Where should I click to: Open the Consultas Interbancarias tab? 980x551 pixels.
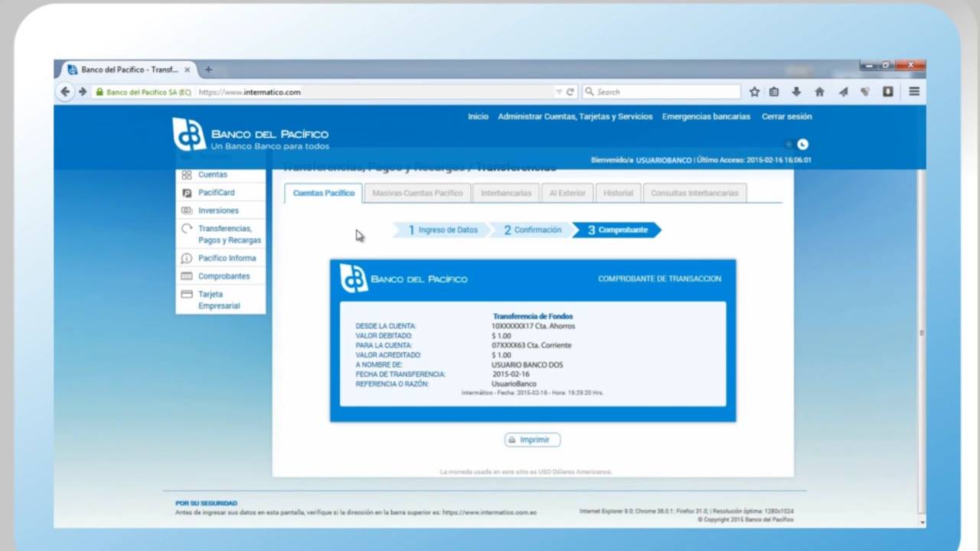tap(694, 193)
